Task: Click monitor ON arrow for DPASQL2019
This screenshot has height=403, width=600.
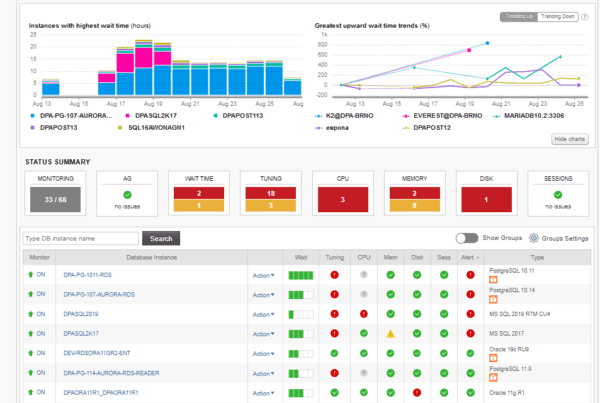Action: tap(31, 314)
